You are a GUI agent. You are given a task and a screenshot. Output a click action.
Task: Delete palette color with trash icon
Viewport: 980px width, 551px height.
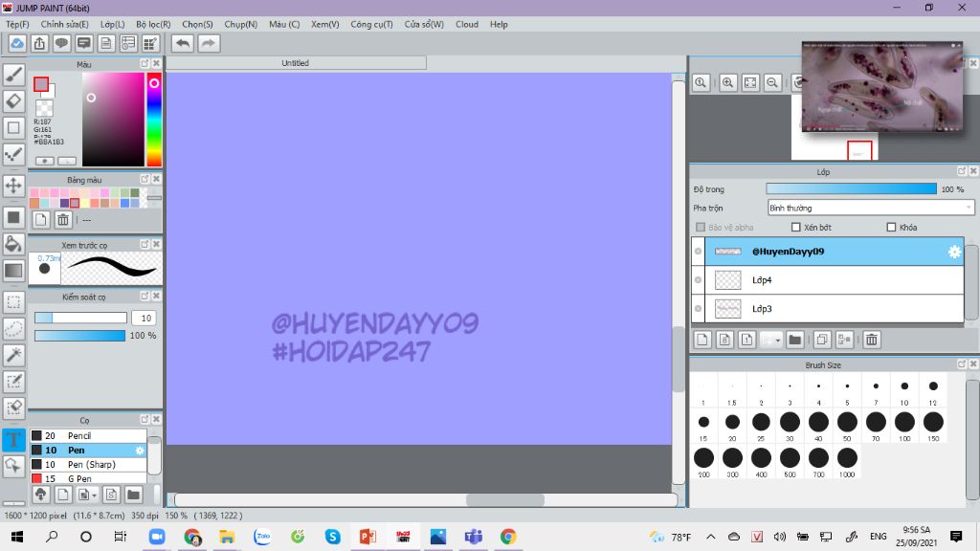pos(63,220)
